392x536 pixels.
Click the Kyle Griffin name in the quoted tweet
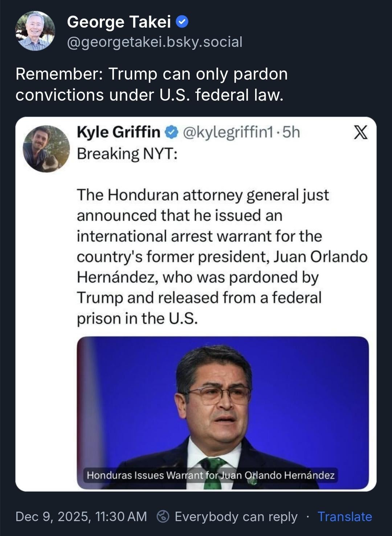(x=118, y=132)
